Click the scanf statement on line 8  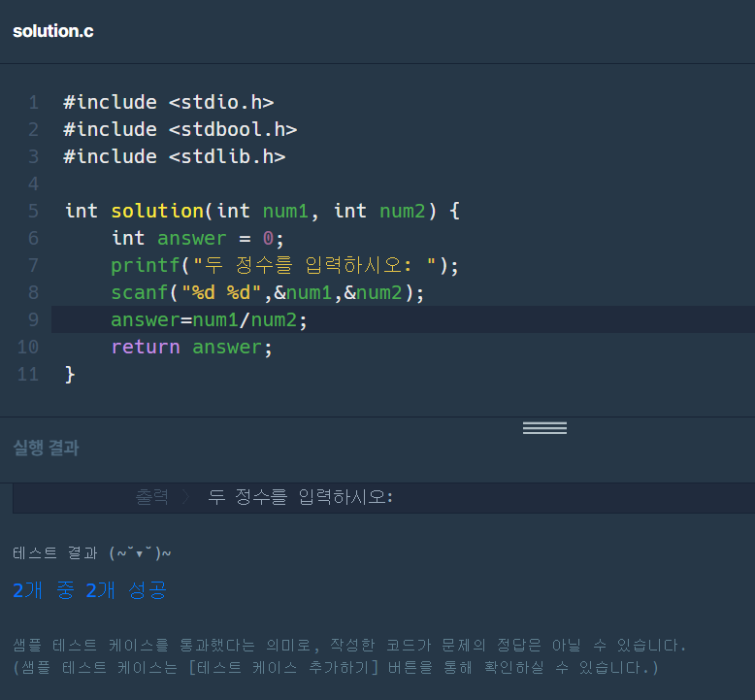[267, 292]
